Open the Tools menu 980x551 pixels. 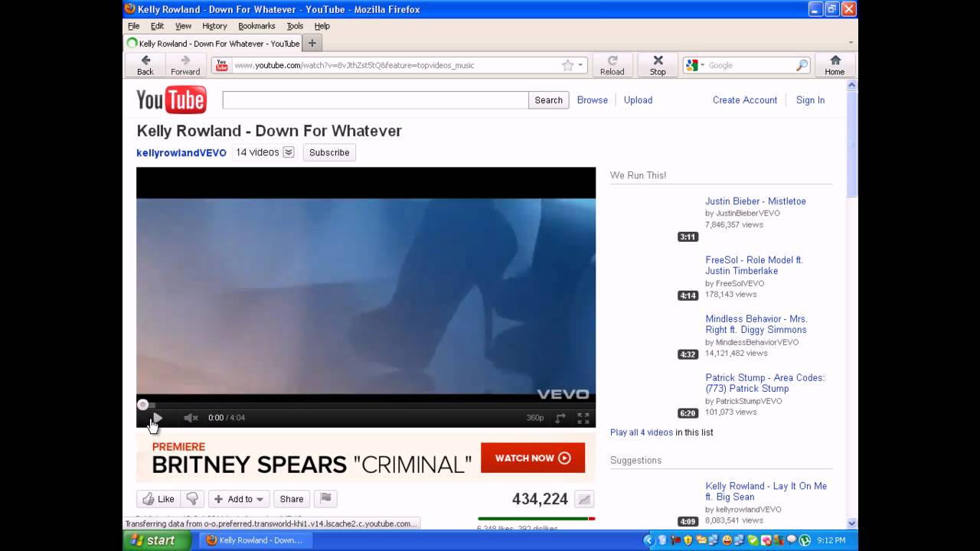[295, 26]
